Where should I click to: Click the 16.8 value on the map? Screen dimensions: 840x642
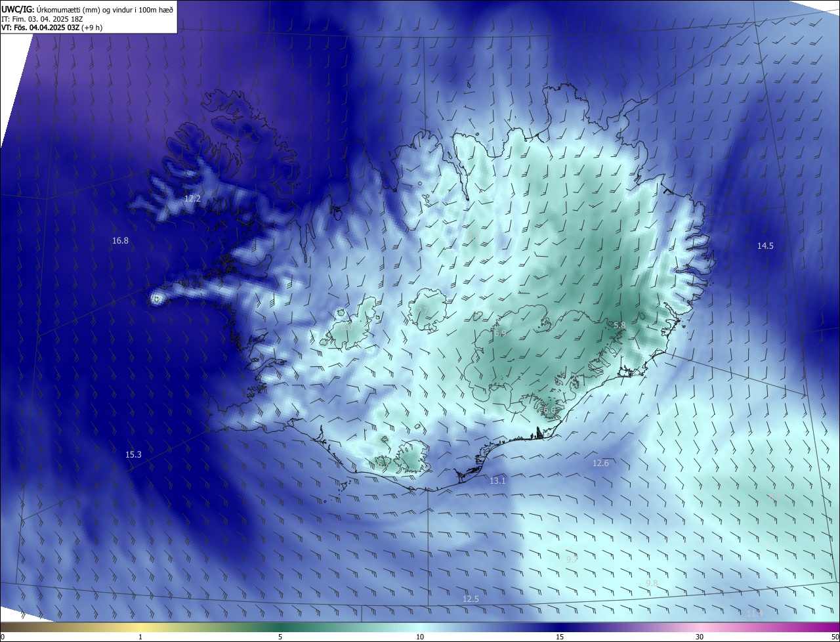point(120,241)
